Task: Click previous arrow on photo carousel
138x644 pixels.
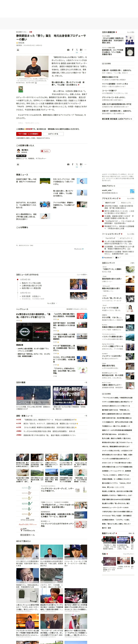Action: tap(103, 562)
